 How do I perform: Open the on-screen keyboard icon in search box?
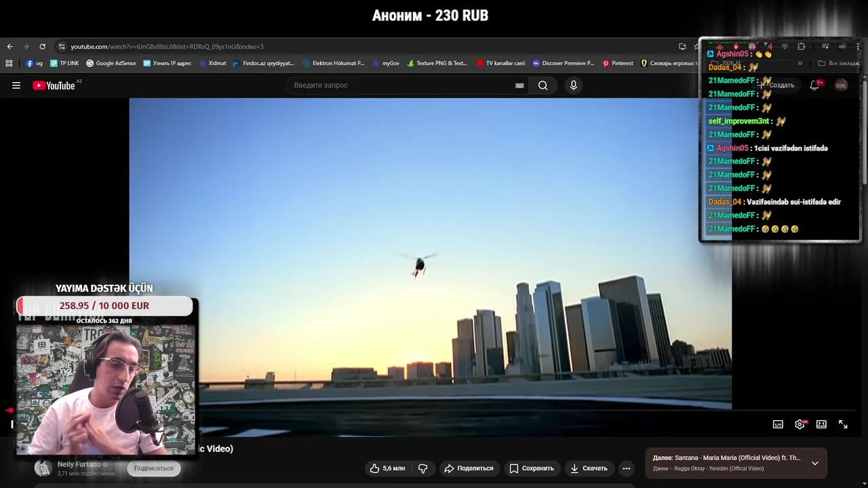tap(519, 85)
